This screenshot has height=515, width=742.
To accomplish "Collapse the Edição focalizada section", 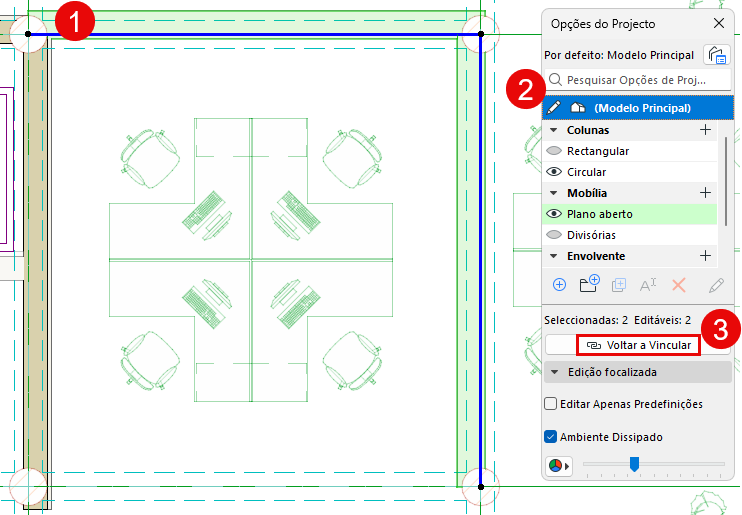I will (x=555, y=372).
